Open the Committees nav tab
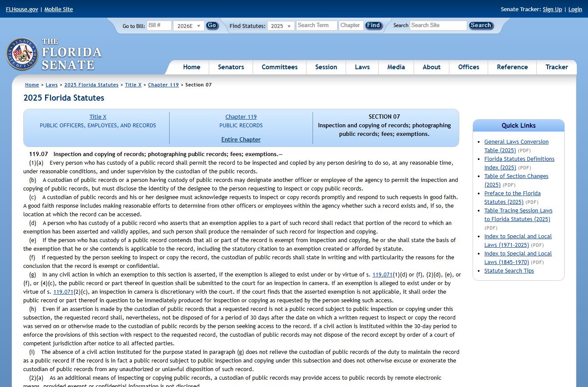The height and width of the screenshot is (387, 588). pos(279,67)
